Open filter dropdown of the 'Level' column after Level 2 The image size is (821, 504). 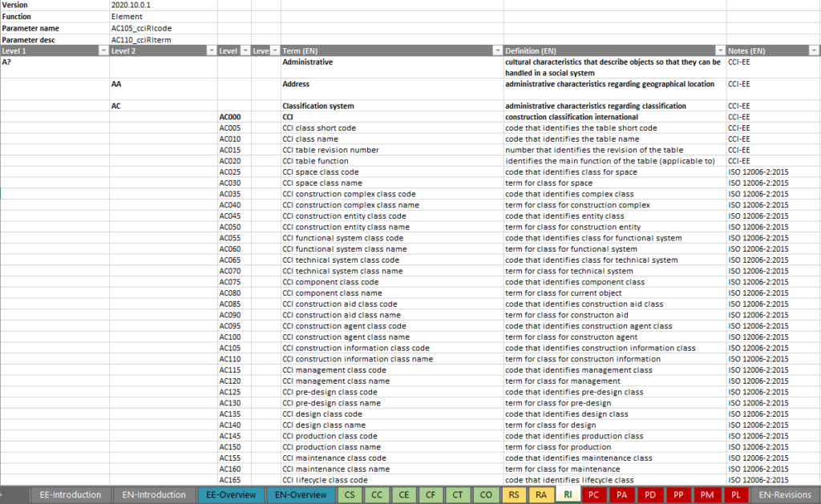pos(245,50)
